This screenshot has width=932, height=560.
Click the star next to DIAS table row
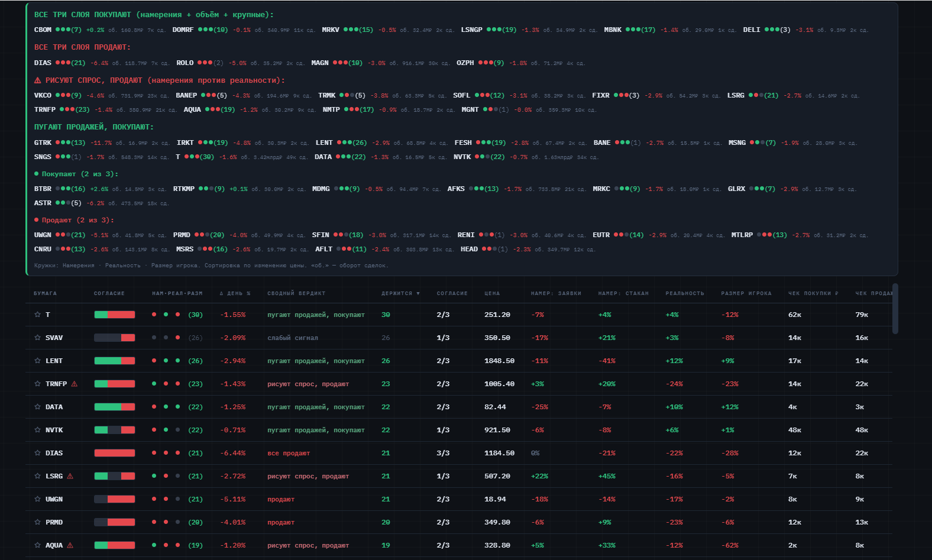tap(37, 453)
